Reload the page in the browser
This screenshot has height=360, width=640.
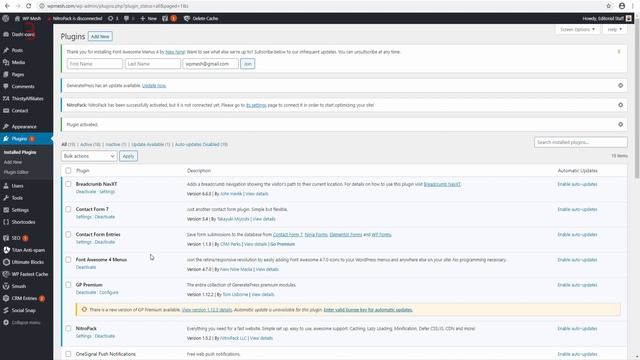(x=29, y=6)
